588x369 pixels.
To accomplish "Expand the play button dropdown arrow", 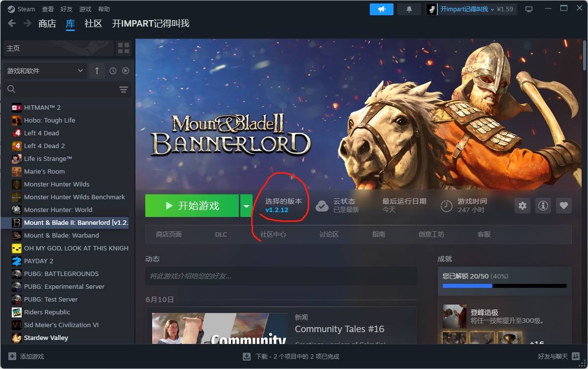I will pyautogui.click(x=246, y=206).
